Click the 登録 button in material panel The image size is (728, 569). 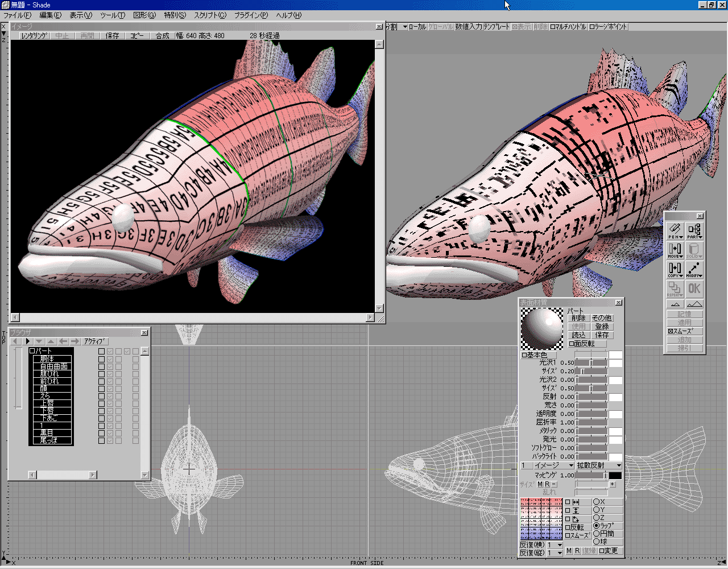point(602,327)
